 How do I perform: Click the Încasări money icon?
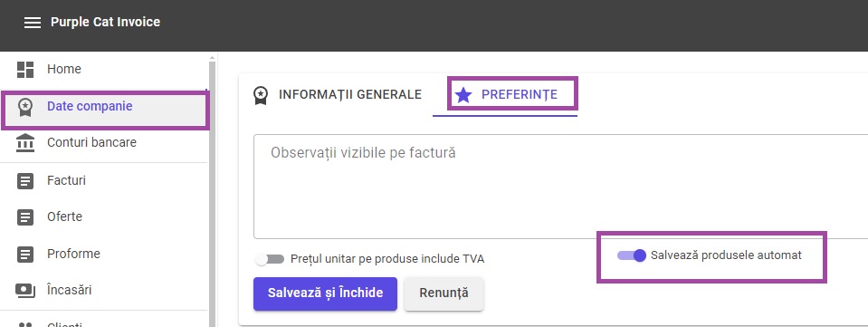tap(25, 290)
